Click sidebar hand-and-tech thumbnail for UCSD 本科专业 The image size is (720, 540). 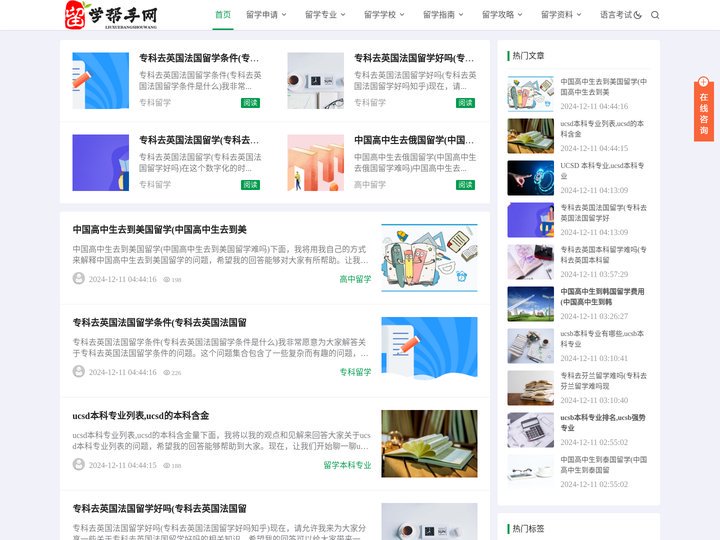pos(530,178)
